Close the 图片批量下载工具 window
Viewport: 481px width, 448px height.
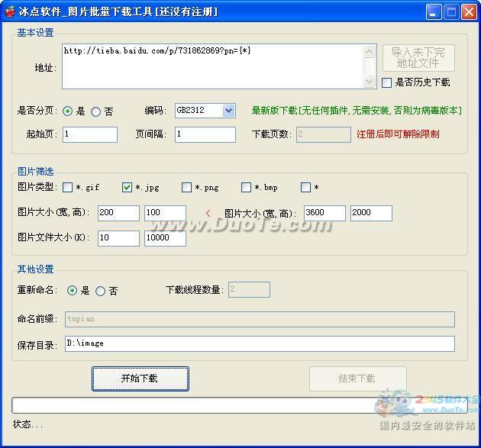pos(469,12)
